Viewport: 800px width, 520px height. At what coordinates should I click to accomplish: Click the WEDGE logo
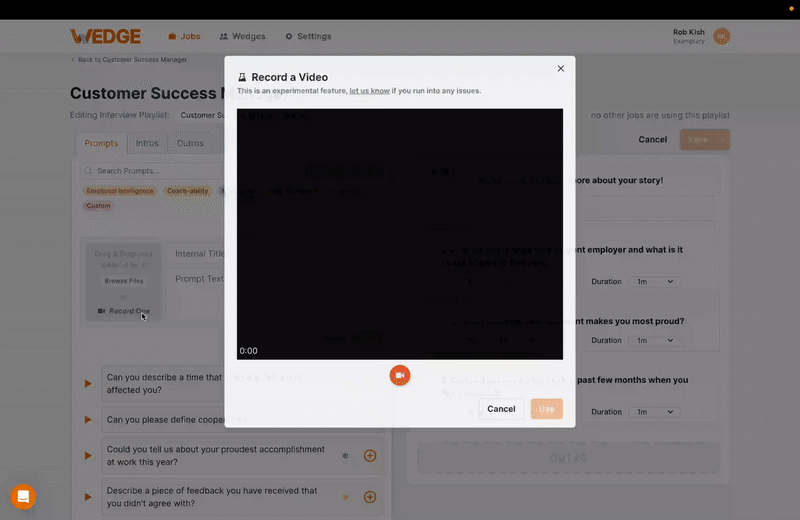click(106, 36)
